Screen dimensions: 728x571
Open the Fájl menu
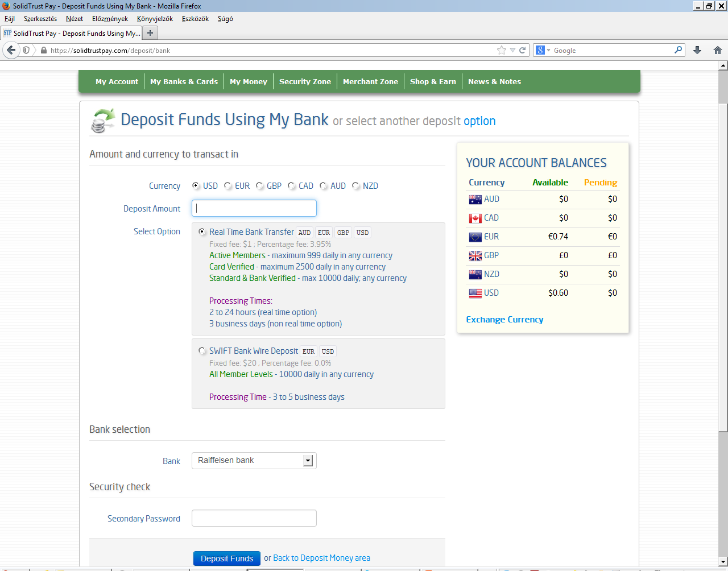click(x=10, y=19)
